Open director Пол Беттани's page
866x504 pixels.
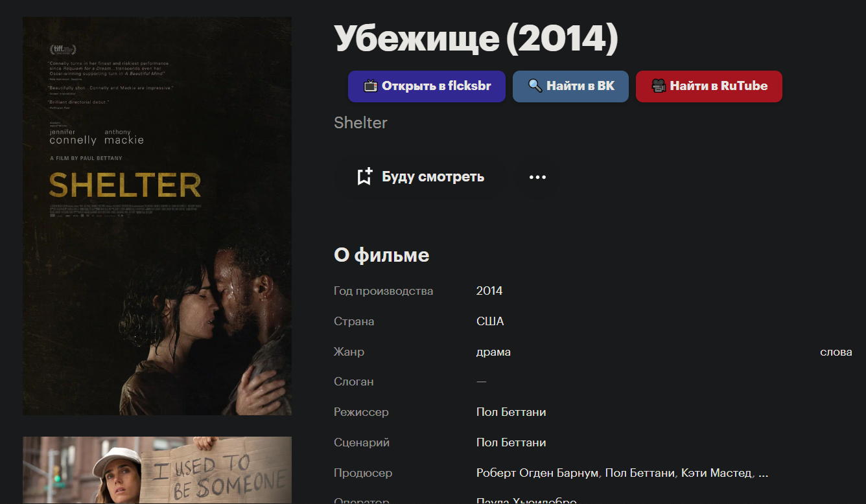tap(511, 412)
